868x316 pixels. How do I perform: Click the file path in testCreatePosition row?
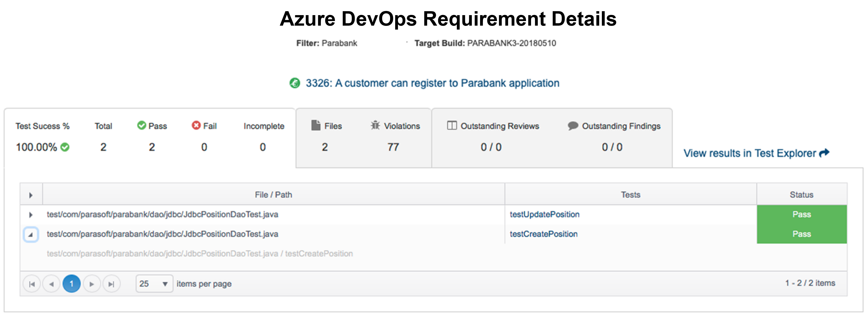[162, 234]
